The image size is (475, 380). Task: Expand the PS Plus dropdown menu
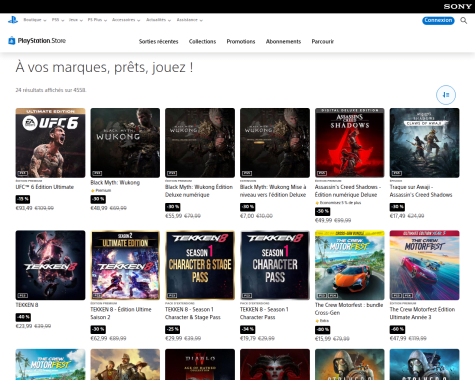coord(97,20)
